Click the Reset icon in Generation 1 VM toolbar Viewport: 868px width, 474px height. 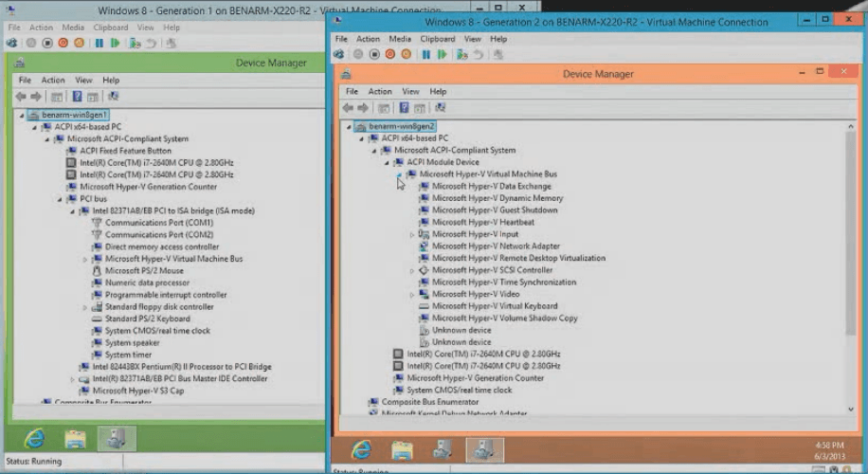116,43
